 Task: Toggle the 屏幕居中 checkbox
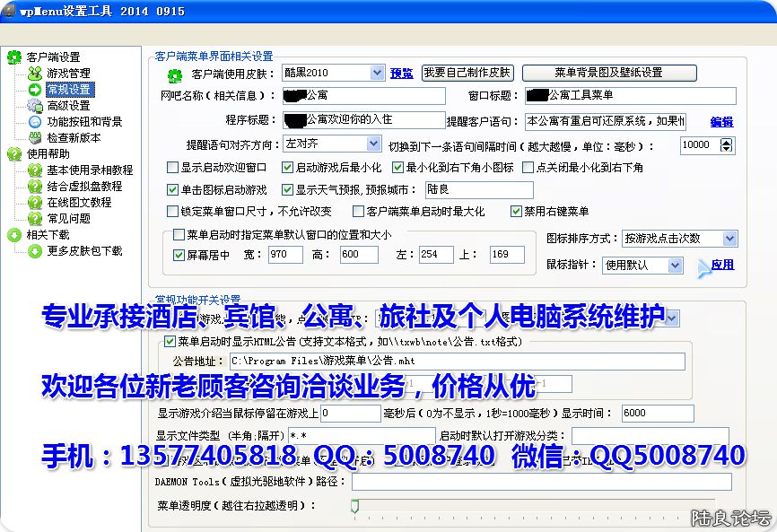(x=179, y=255)
